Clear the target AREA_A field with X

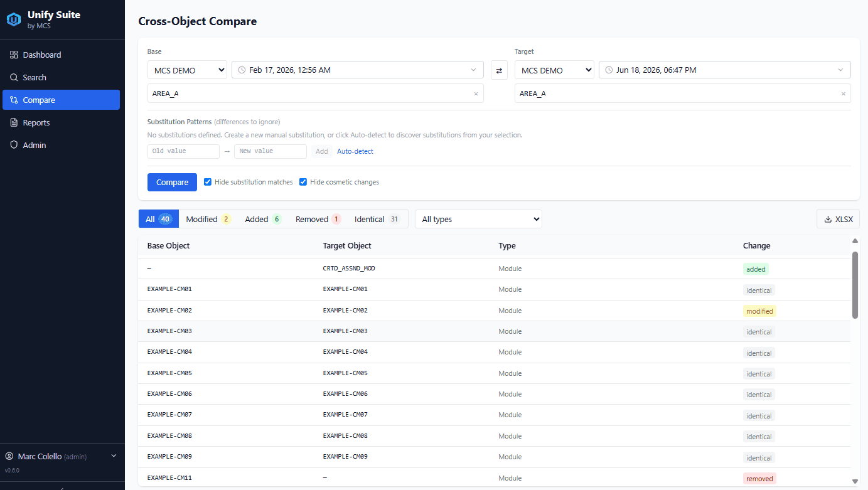click(x=843, y=93)
